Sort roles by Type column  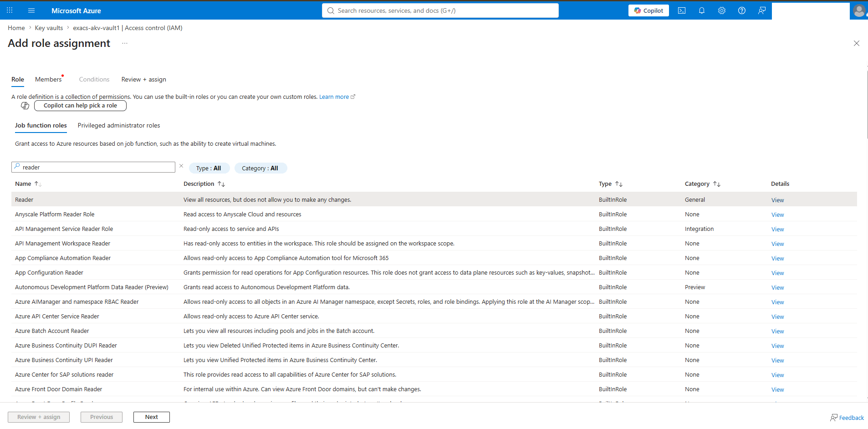(611, 184)
